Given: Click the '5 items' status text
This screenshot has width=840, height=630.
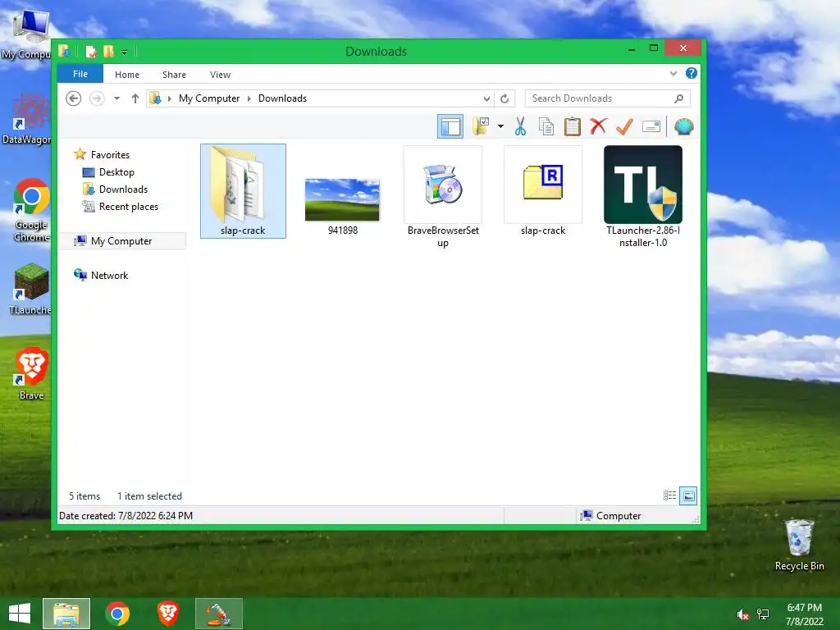Looking at the screenshot, I should [84, 496].
